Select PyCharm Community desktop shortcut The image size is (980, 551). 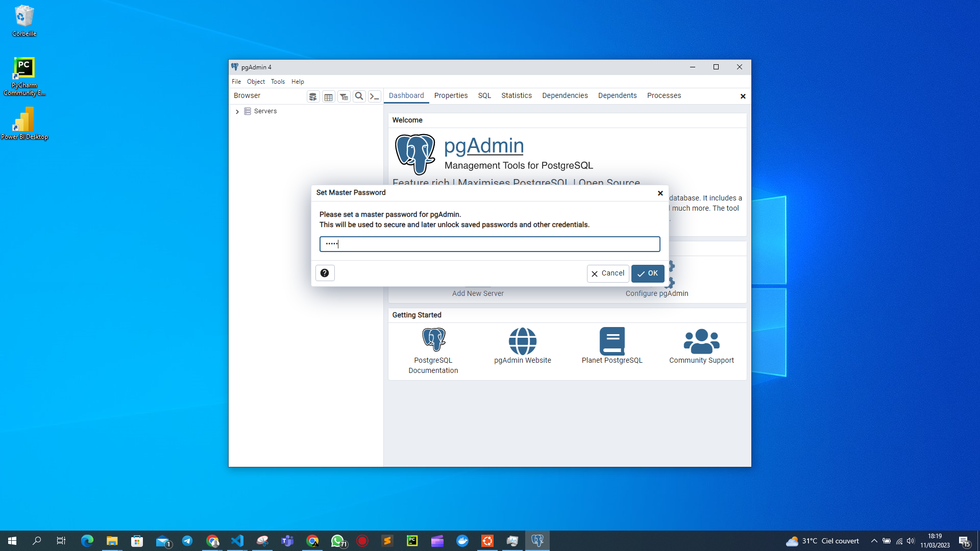pyautogui.click(x=24, y=76)
